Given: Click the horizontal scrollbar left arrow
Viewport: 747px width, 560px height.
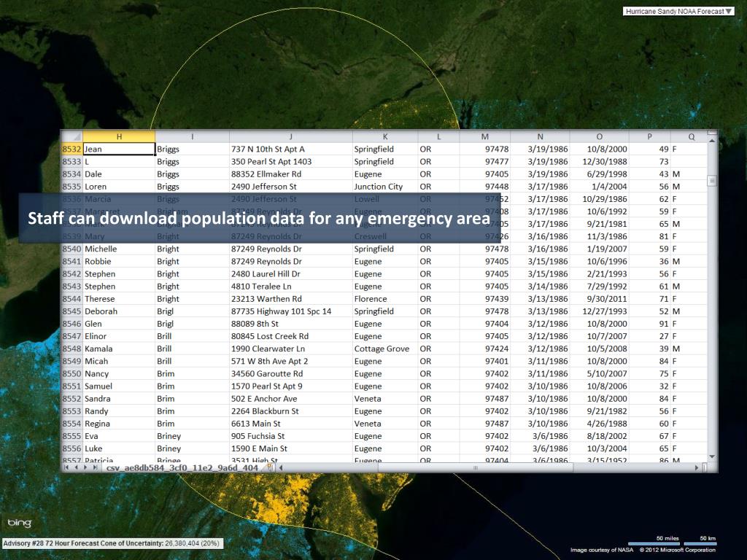Looking at the screenshot, I should 281,467.
